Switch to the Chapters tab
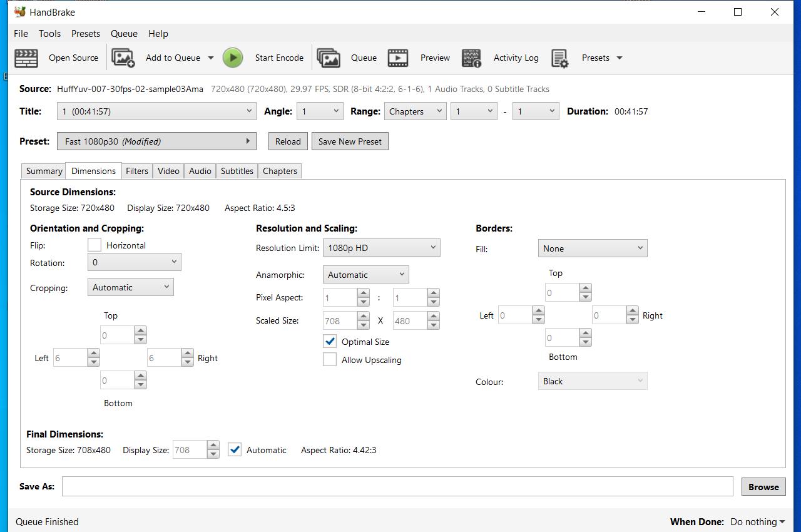The height and width of the screenshot is (532, 801). (280, 171)
